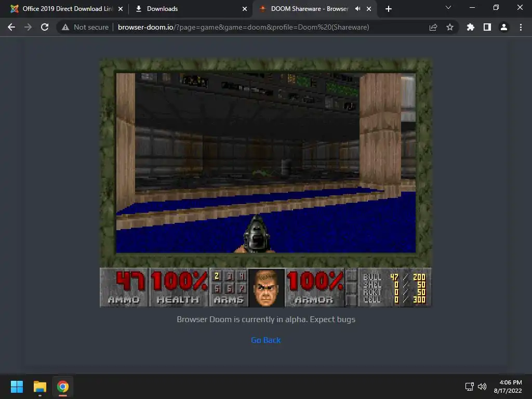Close the Downloads tab
Viewport: 532px width, 399px height.
point(245,9)
